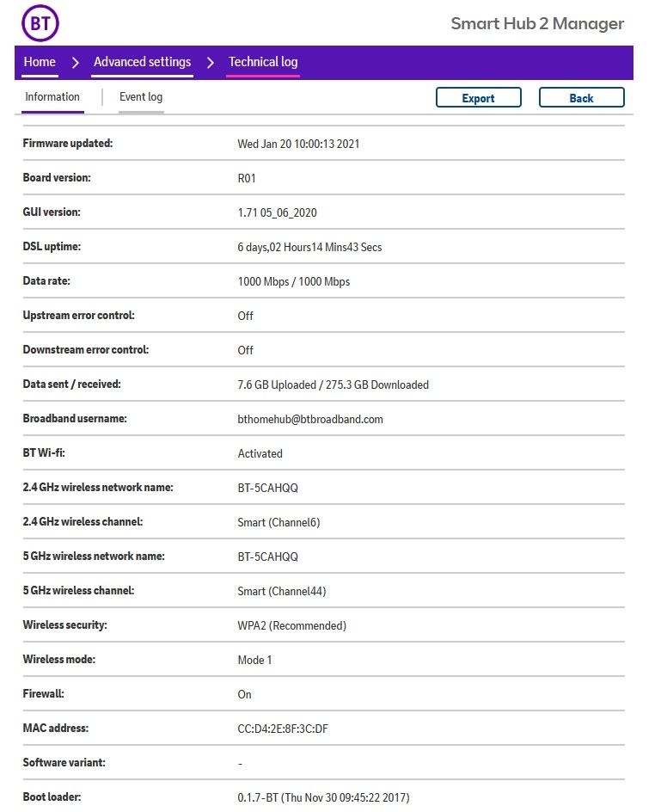Click the BT logo
This screenshot has width=661, height=812.
(40, 23)
